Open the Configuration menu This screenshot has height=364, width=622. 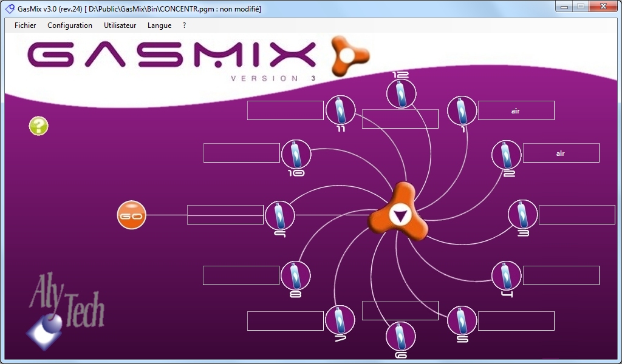tap(70, 25)
